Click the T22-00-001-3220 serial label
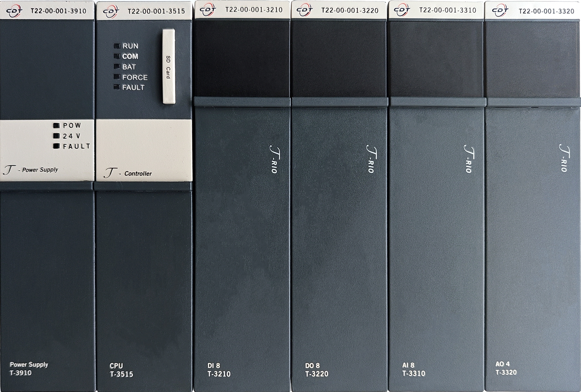Screen dimensions: 581x392 (350, 10)
